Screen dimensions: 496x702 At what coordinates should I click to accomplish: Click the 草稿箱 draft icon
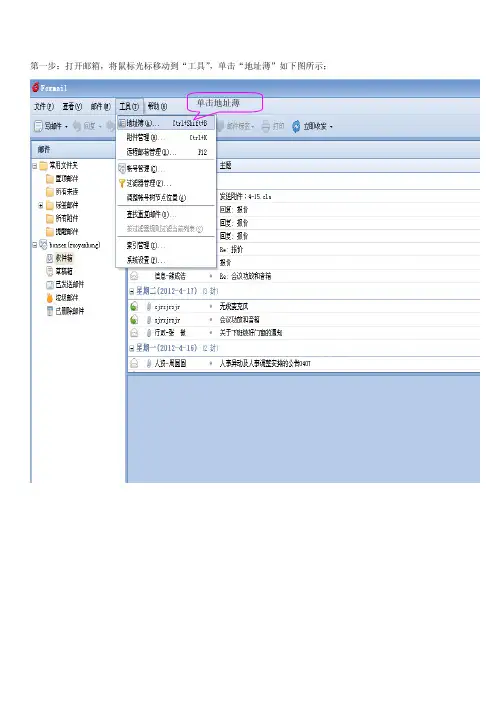pos(50,271)
